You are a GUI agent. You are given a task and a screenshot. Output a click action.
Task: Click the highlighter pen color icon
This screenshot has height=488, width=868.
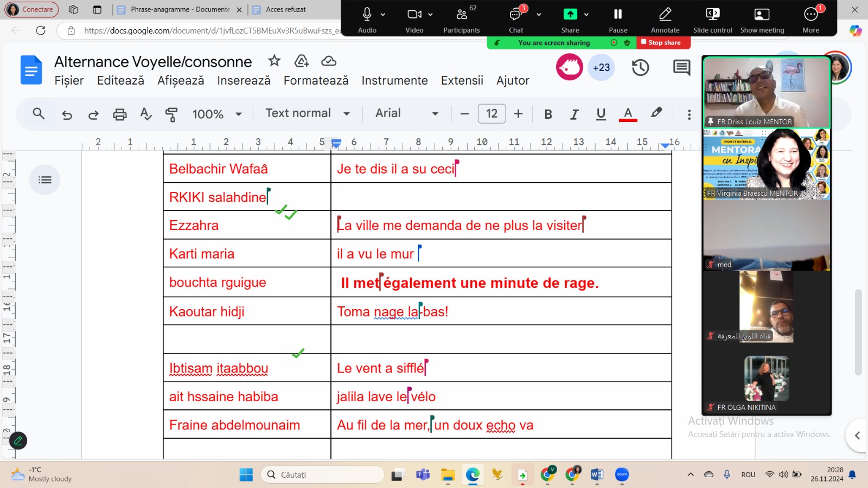(656, 113)
